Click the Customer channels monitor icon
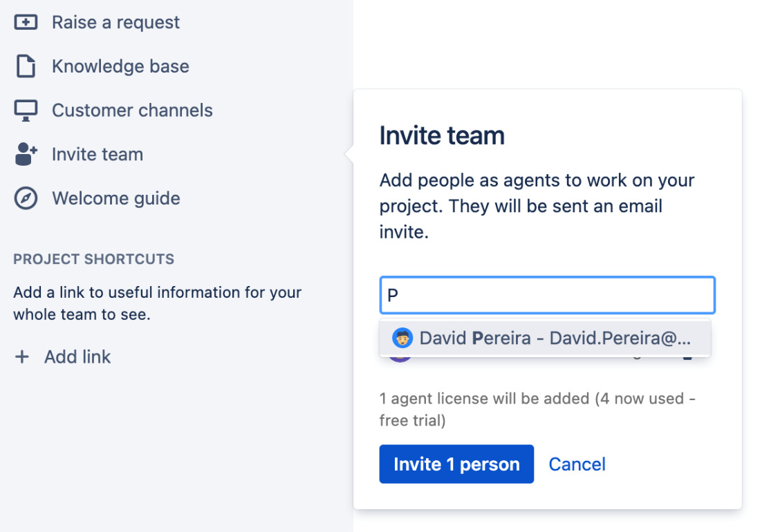 click(24, 110)
